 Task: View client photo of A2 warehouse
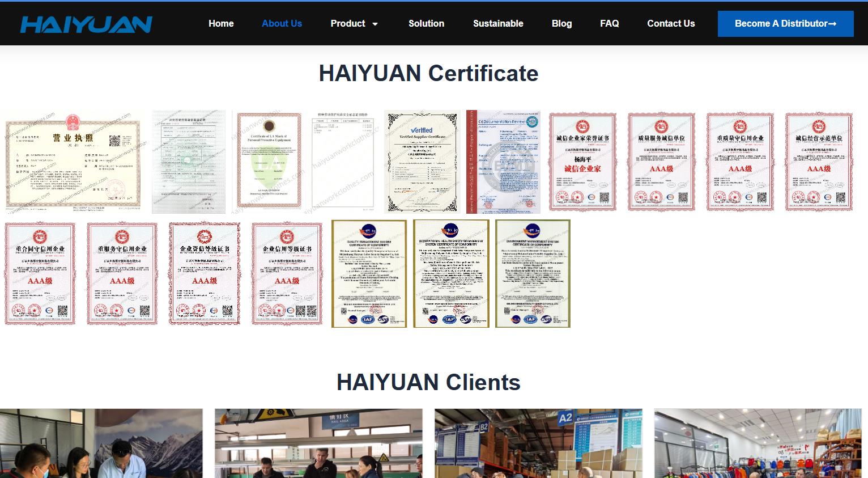(538, 443)
